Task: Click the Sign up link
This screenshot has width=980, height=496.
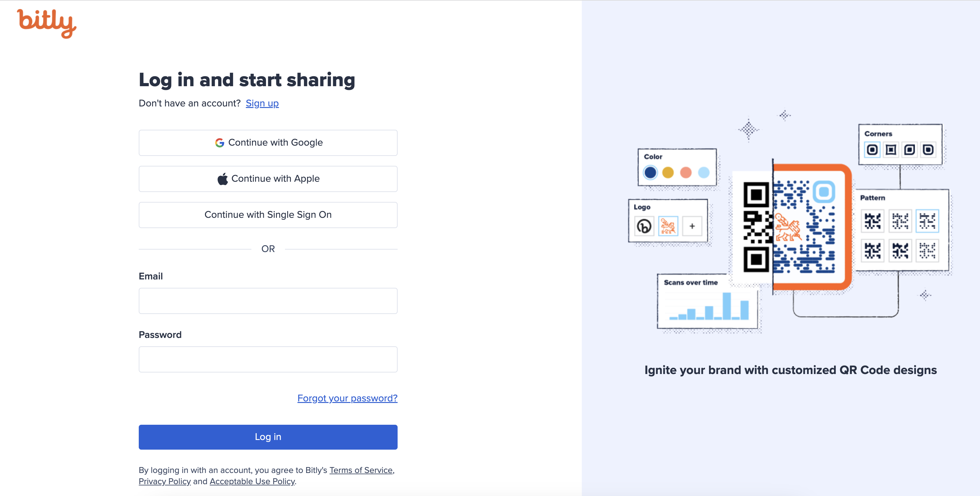Action: [262, 103]
